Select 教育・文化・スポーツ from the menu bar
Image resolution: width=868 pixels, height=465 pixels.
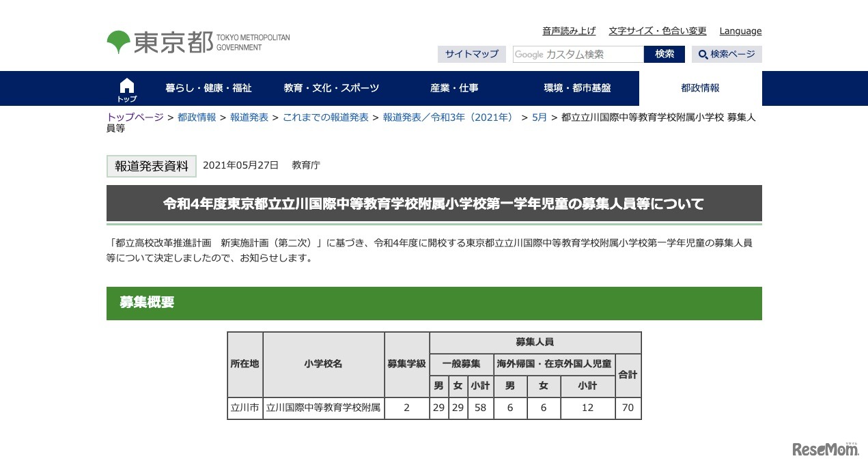[331, 87]
